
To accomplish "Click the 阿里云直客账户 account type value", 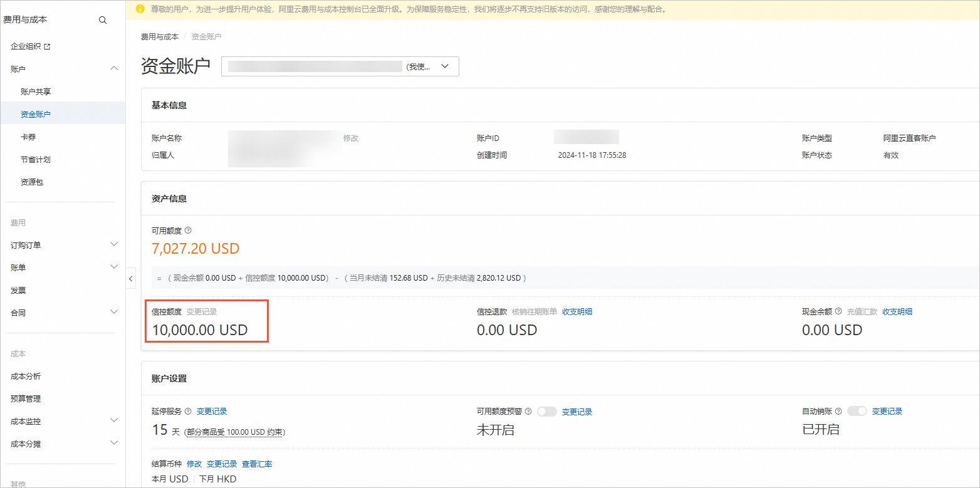I will (x=909, y=138).
